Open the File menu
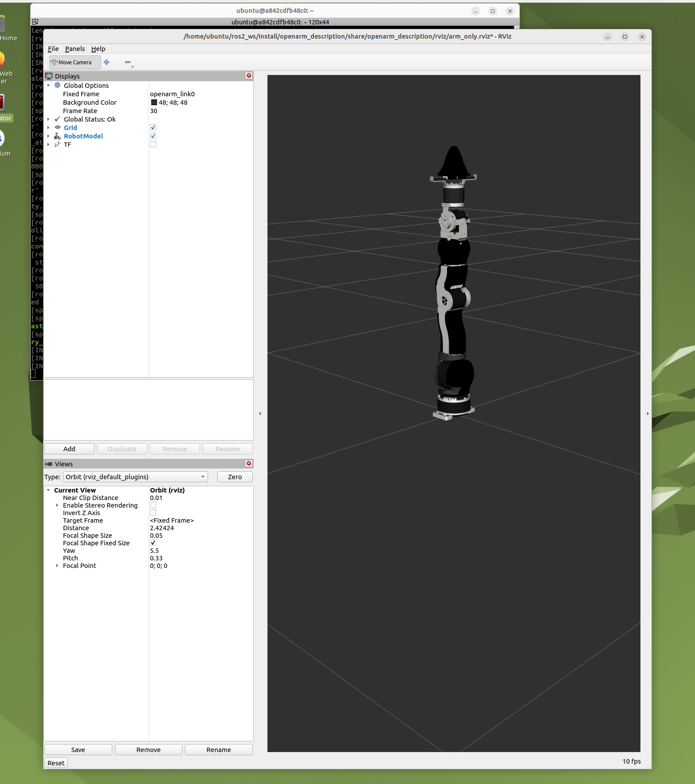This screenshot has height=784, width=695. pyautogui.click(x=53, y=49)
